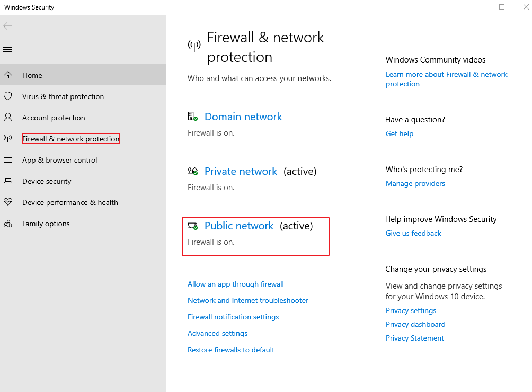Click Allow an app through firewall
The width and height of the screenshot is (532, 392).
236,284
